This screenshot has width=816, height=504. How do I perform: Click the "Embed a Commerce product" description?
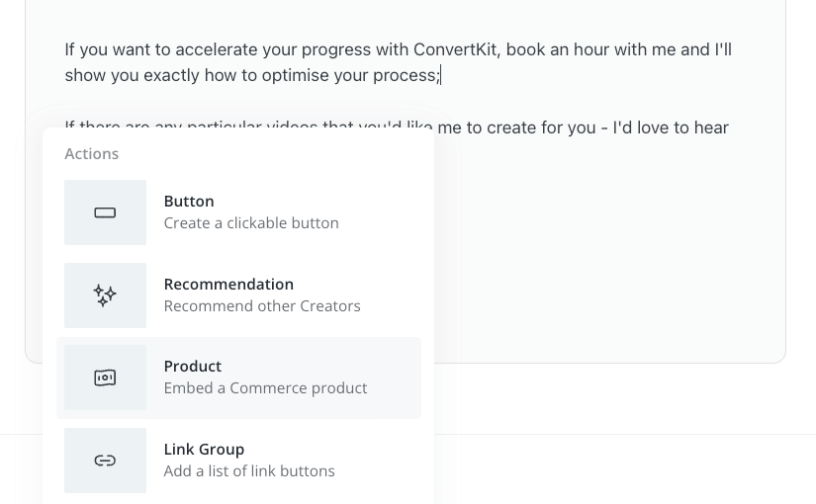click(x=265, y=388)
